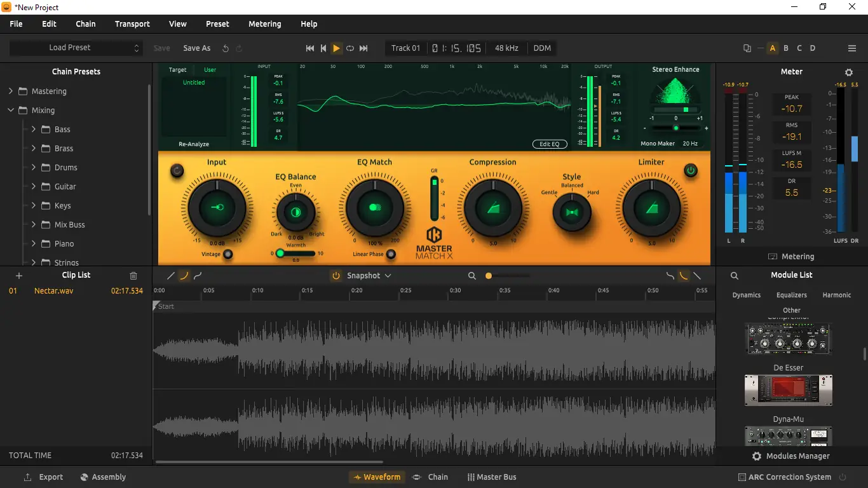Click the Modules Manager gear
Screen dimensions: 868x488
tap(757, 456)
